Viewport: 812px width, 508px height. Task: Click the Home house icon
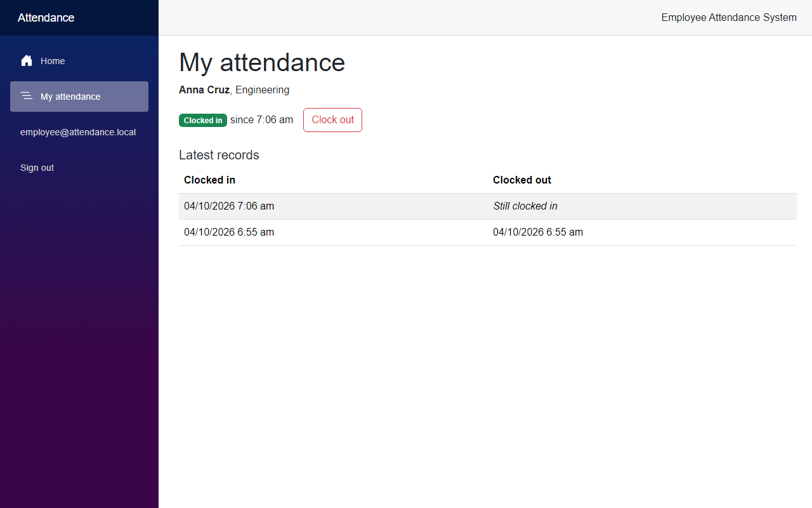27,61
